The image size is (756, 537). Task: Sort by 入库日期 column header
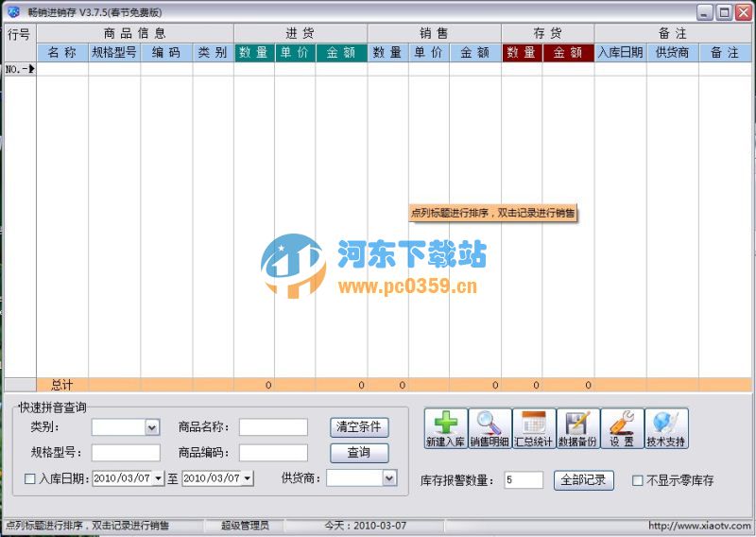click(621, 53)
